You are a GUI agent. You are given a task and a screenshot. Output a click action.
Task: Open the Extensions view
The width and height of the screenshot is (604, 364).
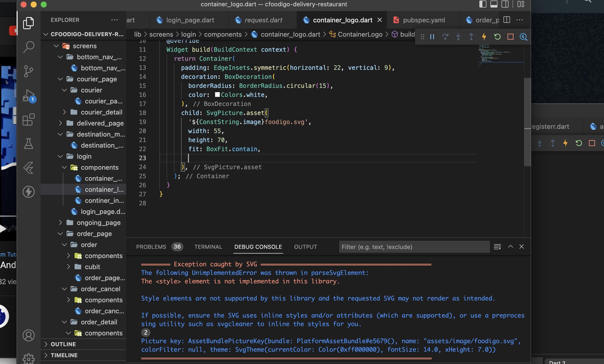coord(28,120)
